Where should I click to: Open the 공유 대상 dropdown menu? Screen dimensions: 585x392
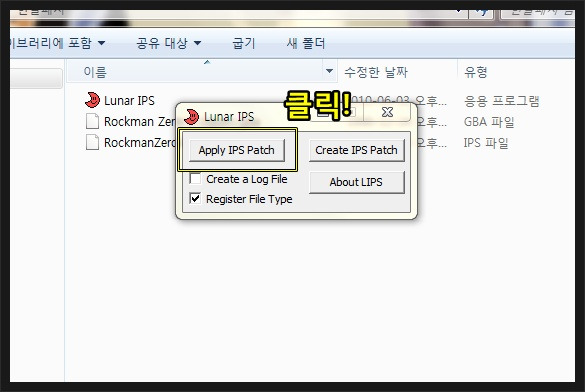169,43
